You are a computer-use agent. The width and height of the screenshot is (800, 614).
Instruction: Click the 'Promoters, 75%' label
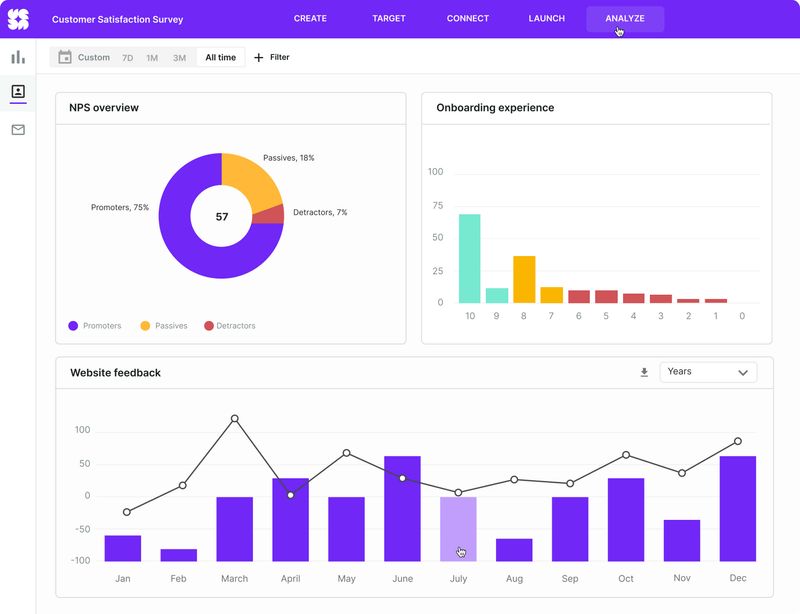[x=120, y=207]
